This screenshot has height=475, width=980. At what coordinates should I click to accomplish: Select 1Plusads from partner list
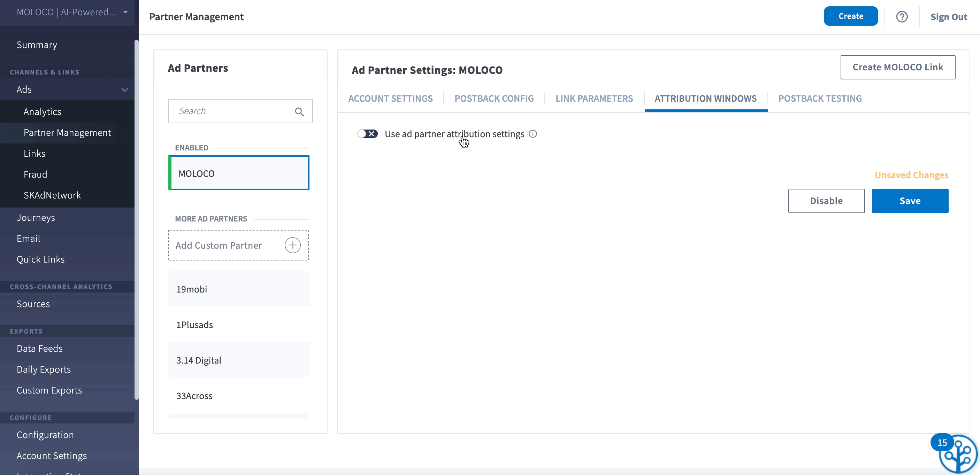coord(238,325)
